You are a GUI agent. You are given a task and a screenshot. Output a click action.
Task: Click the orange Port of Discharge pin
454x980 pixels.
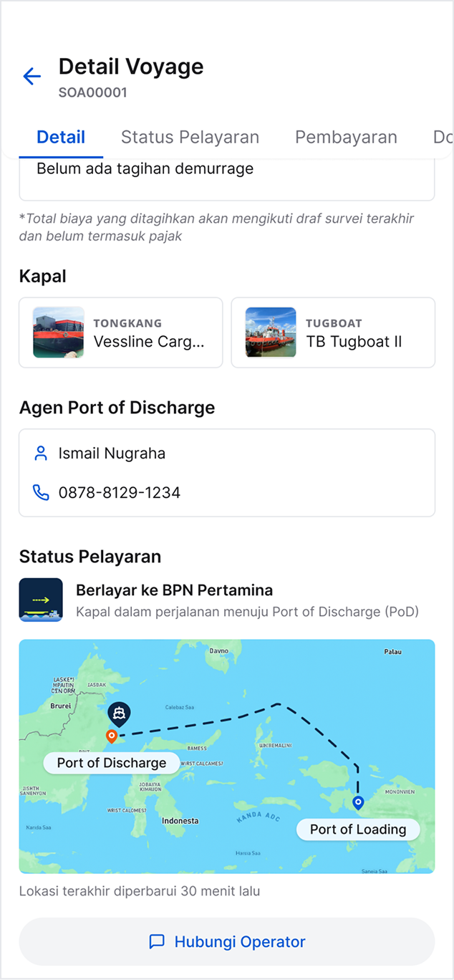click(x=111, y=736)
